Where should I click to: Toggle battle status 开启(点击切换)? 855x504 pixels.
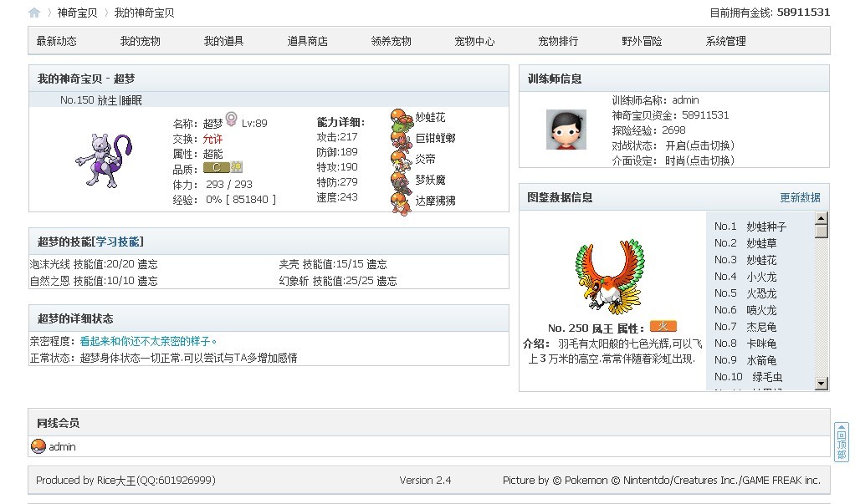coord(699,145)
